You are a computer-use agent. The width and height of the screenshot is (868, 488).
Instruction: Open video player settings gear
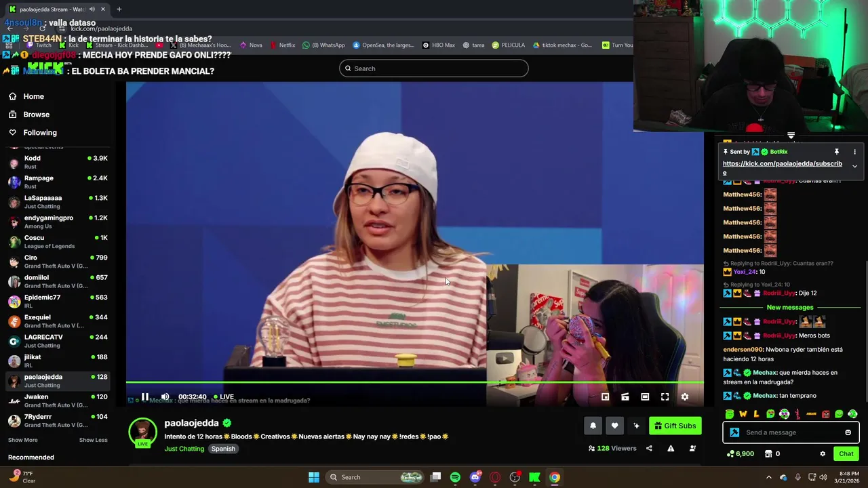tap(685, 397)
